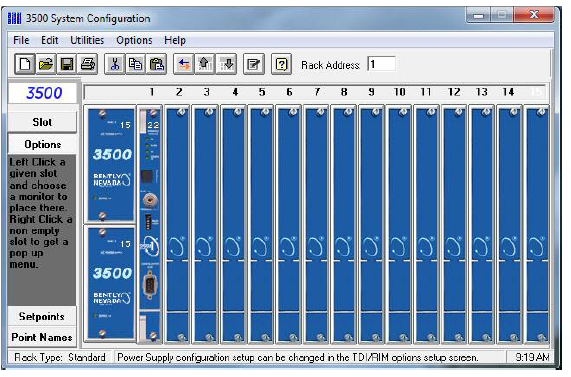Screen dimensions: 571x377
Task: Click the Options side panel button
Action: pos(42,144)
